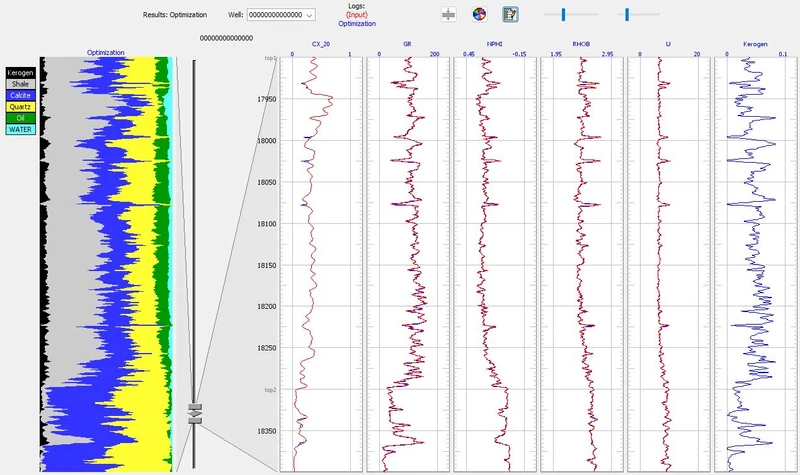
Task: Select the Kerogen legend swatch
Action: pos(20,73)
